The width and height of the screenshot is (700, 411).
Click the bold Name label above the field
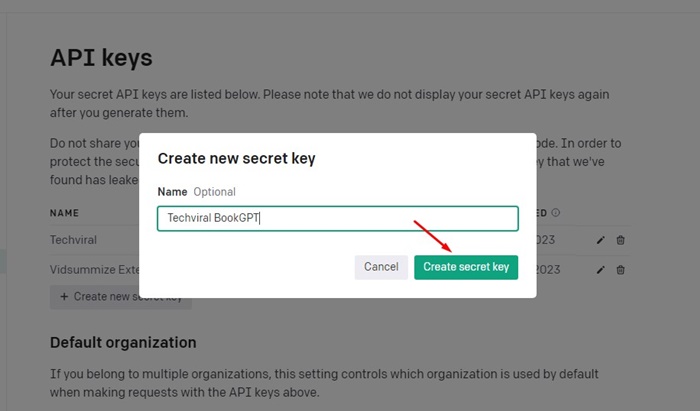pos(172,192)
